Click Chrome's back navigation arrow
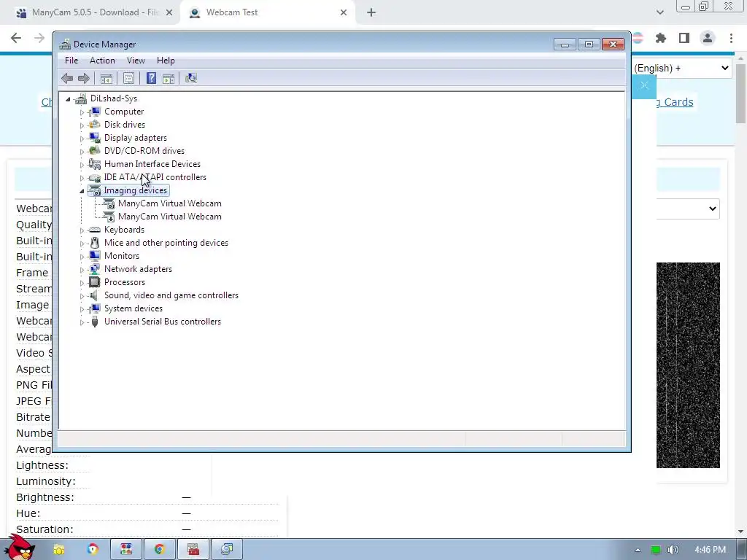747x560 pixels. (x=16, y=38)
